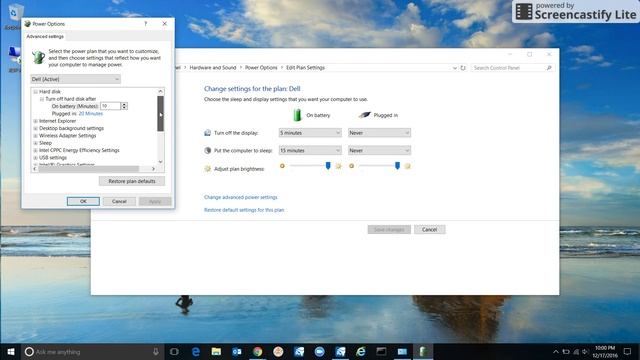Open the Action Center notifications
Screen dimensions: 640x360
(627, 351)
